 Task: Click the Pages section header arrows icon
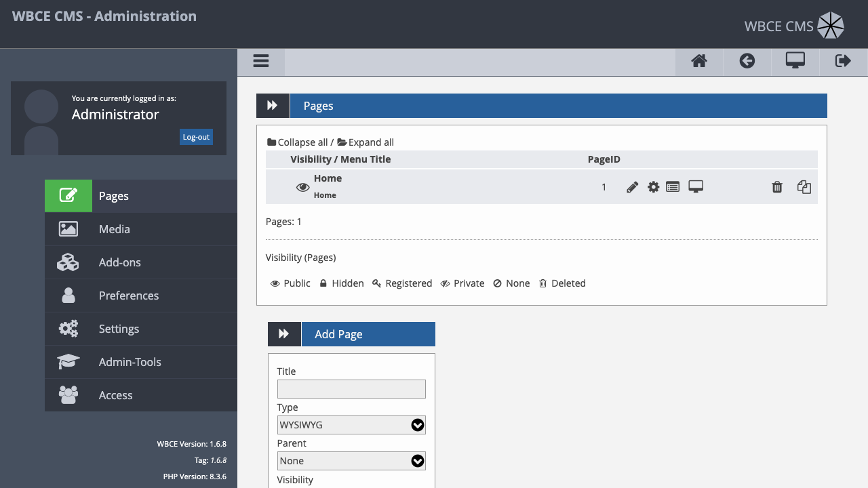coord(273,106)
